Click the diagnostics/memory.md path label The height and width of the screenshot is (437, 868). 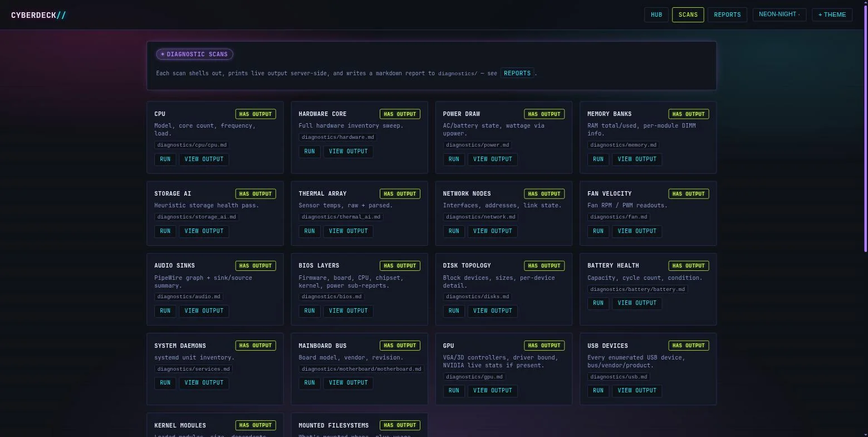click(623, 145)
